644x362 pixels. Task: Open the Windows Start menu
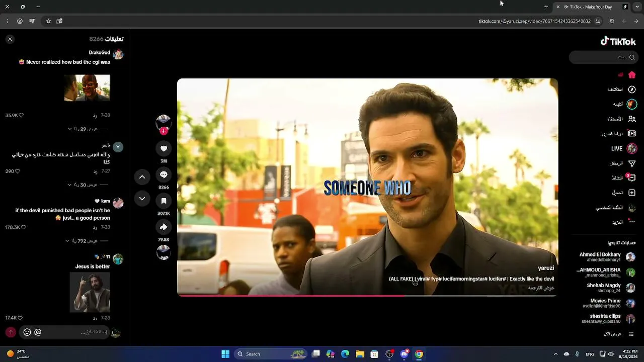click(225, 354)
